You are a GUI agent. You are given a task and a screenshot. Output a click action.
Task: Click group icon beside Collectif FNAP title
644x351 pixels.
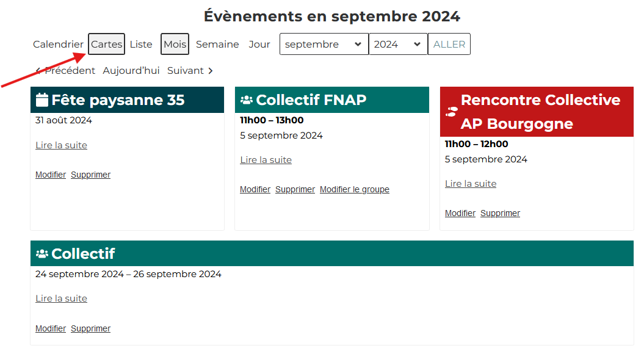(247, 100)
